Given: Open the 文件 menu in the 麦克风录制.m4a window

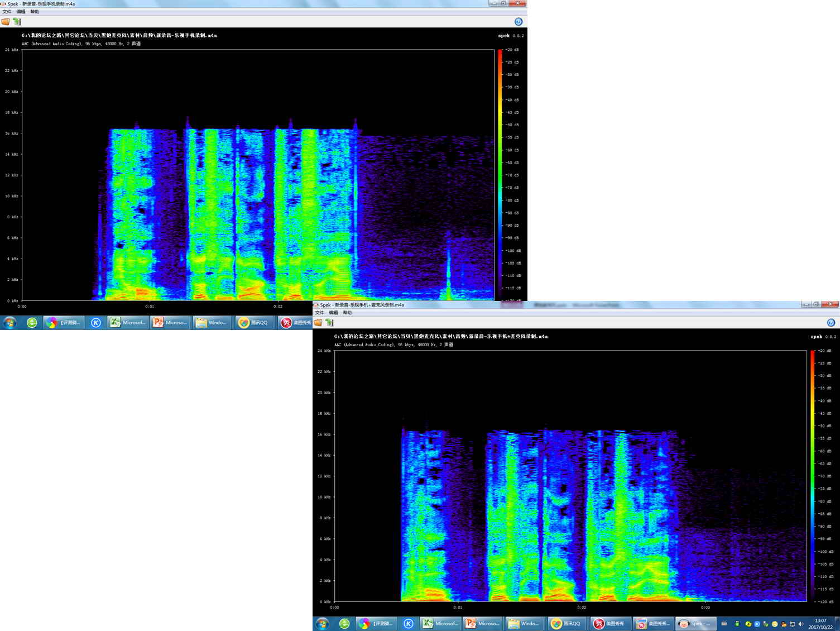Looking at the screenshot, I should 319,313.
